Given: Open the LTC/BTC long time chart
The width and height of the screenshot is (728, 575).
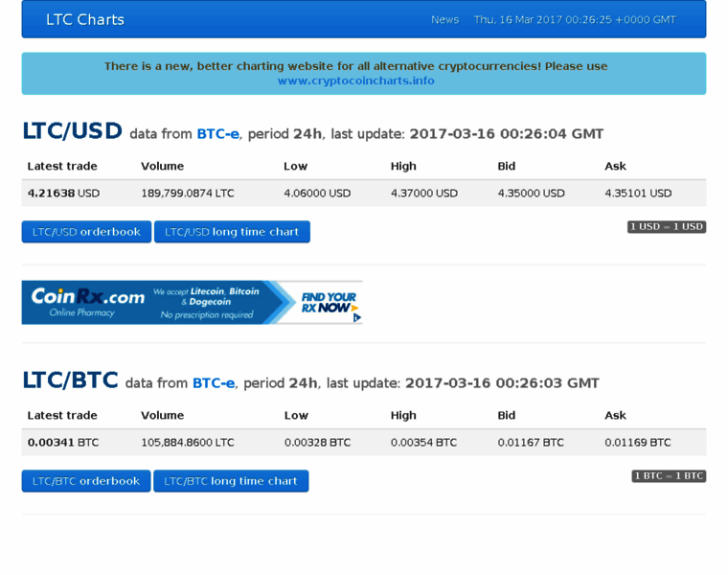Looking at the screenshot, I should coord(231,481).
